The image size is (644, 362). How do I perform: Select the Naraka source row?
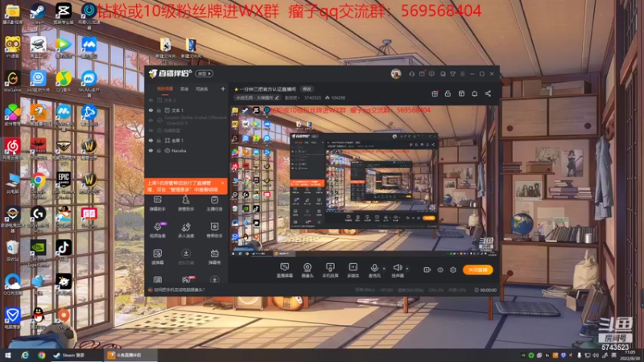186,150
